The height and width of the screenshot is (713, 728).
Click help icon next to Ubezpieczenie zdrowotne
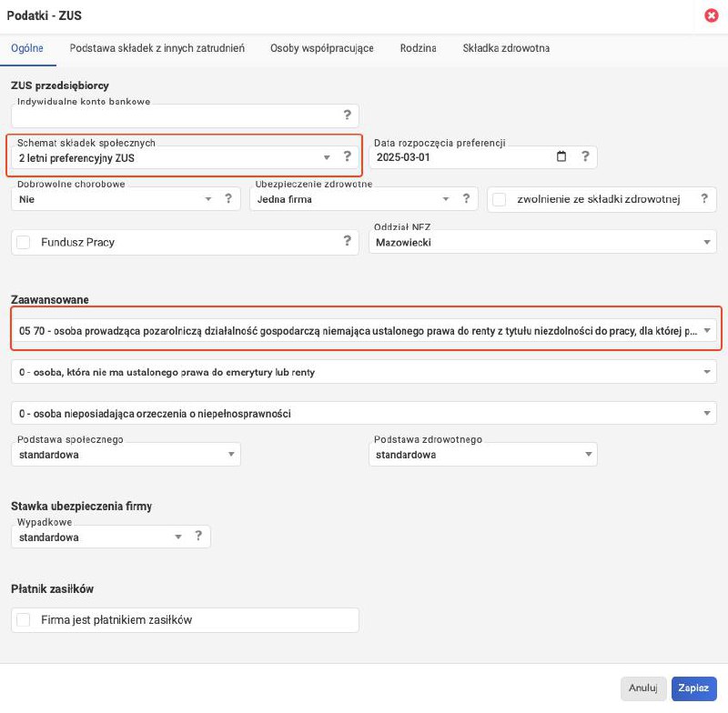467,198
